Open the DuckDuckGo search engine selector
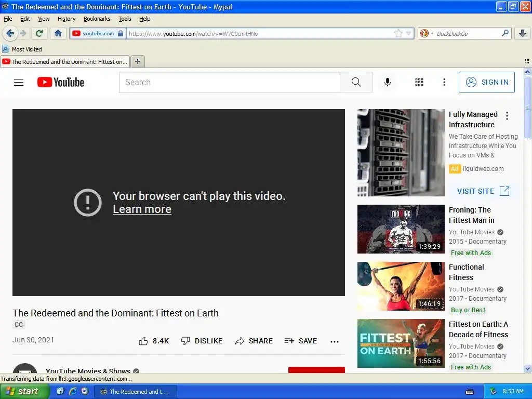The image size is (532, 399). click(x=427, y=33)
